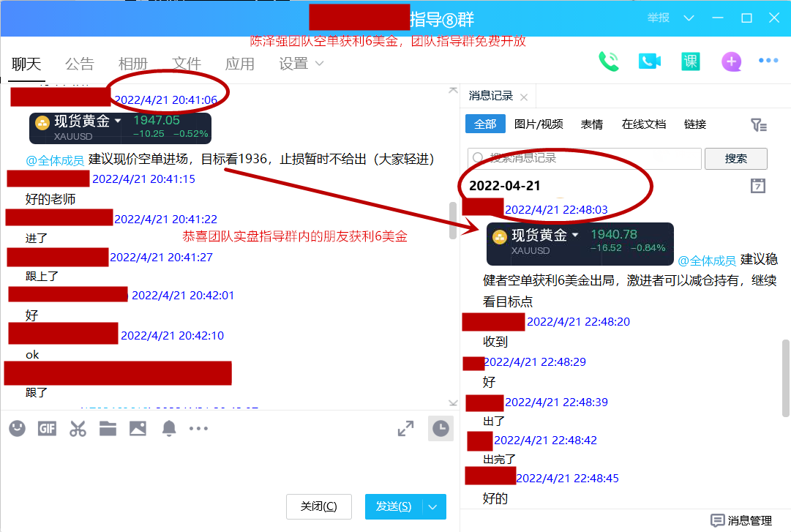
Task: Click the image send-picture icon
Action: pos(138,429)
